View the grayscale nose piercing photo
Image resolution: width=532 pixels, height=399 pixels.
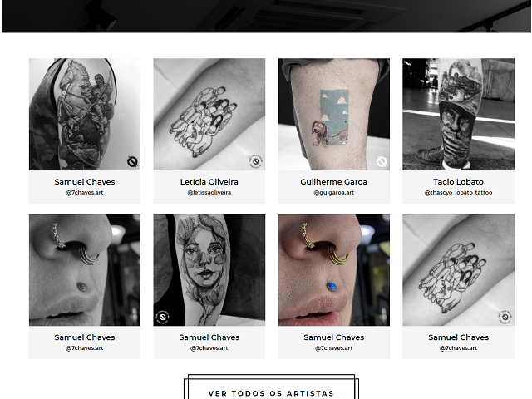click(x=85, y=270)
